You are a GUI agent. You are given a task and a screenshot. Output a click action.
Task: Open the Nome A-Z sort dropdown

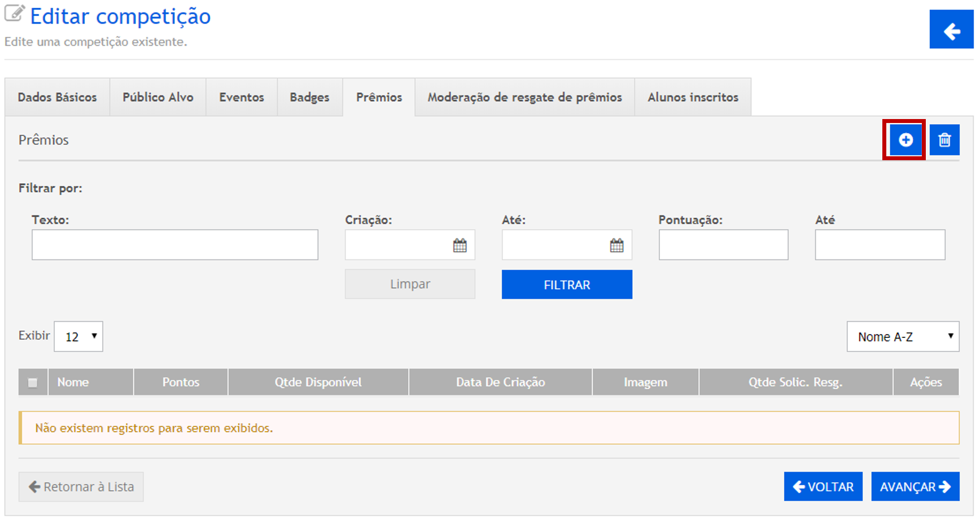point(902,337)
